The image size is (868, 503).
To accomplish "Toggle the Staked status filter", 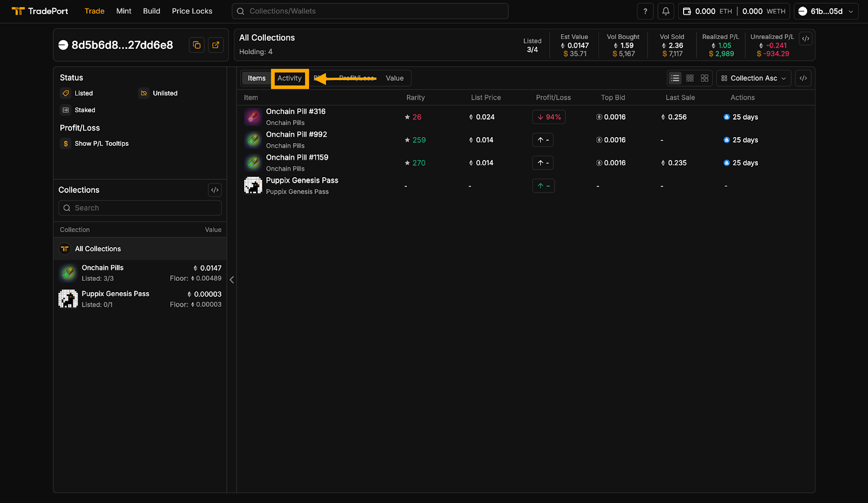I will [78, 110].
